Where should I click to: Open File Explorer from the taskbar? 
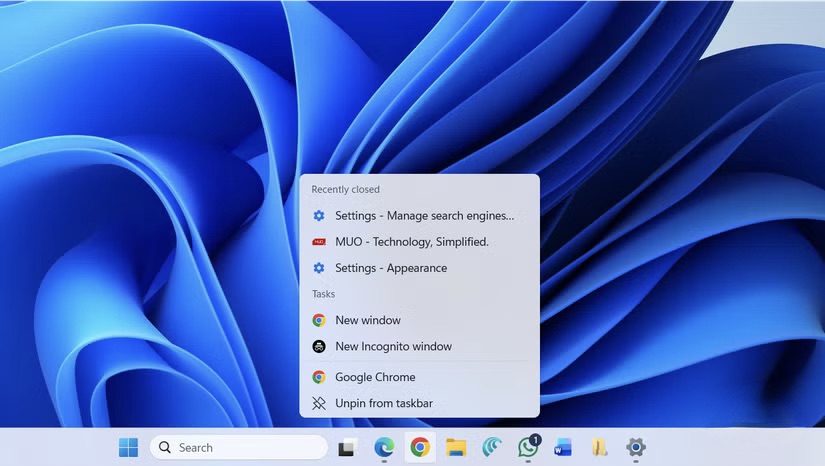456,448
